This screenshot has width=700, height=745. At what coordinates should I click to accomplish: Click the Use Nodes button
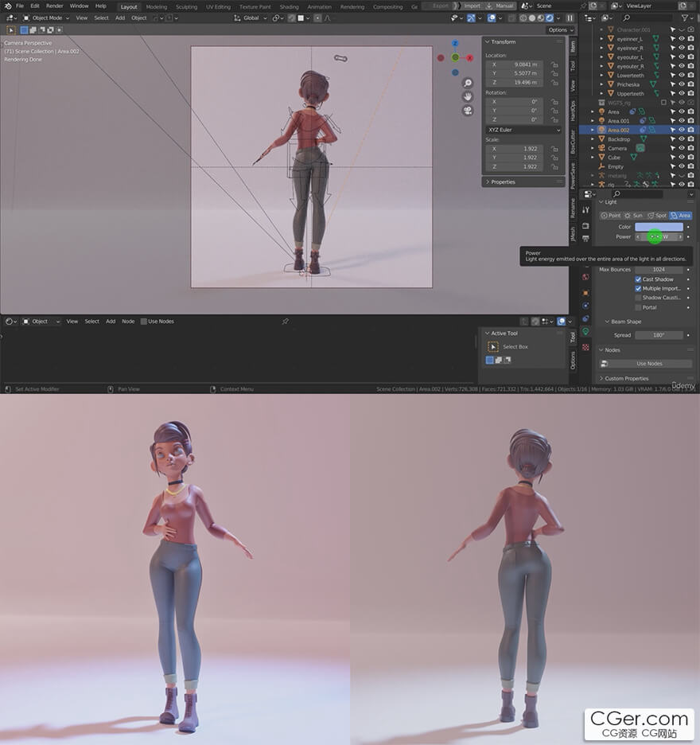coord(649,364)
